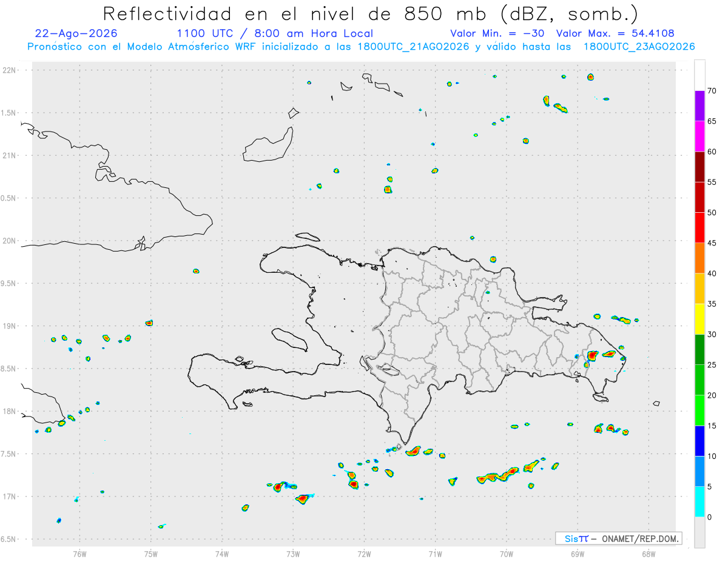The width and height of the screenshot is (728, 562).
Task: Click the '75W' longitude label
Action: click(x=151, y=554)
